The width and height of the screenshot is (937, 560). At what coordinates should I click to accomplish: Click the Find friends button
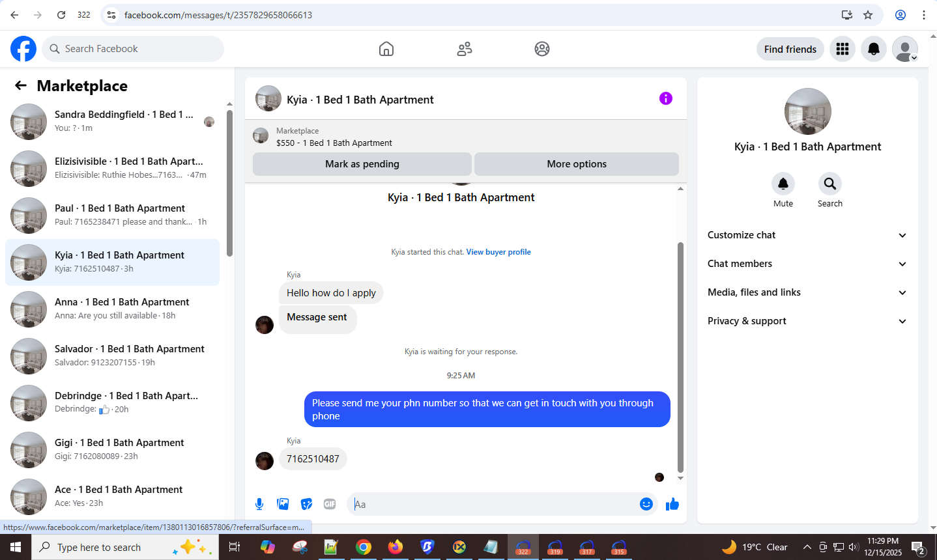point(790,49)
